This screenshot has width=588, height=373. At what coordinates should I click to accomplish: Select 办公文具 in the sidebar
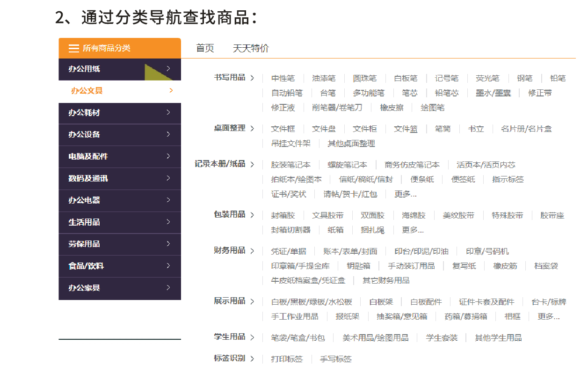click(x=87, y=91)
